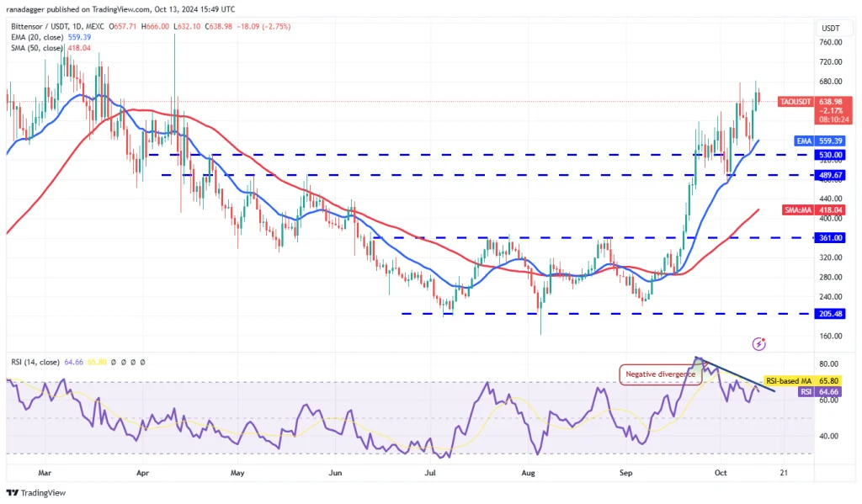The height and width of the screenshot is (504, 862).
Task: Click the Negative divergence annotation box
Action: pos(660,374)
